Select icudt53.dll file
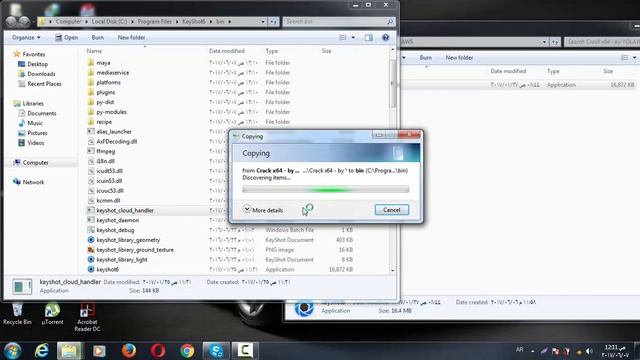 tap(109, 171)
